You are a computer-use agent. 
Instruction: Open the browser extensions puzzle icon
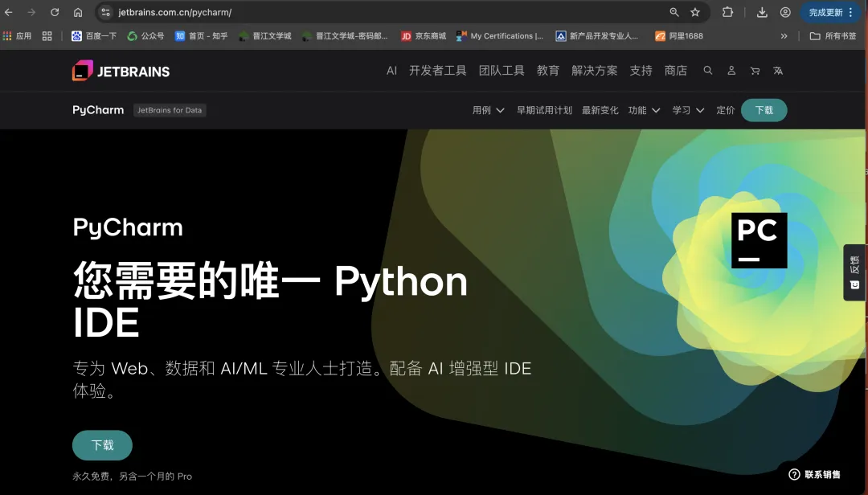[x=727, y=12]
